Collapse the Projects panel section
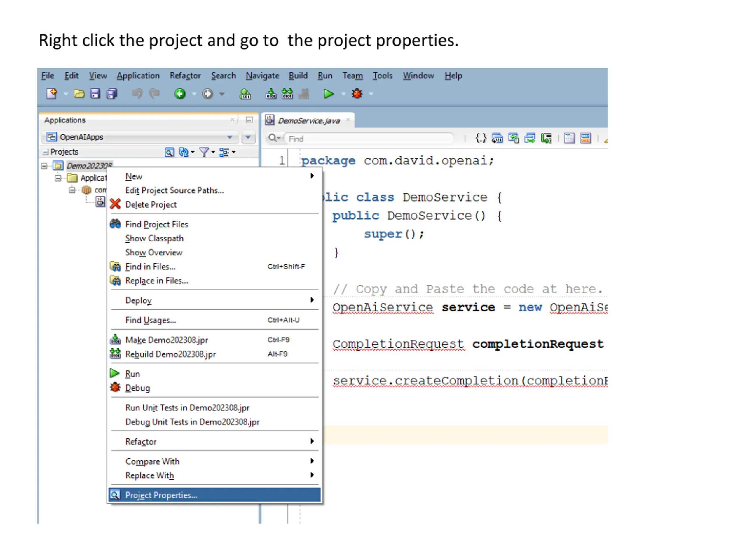 coord(45,152)
